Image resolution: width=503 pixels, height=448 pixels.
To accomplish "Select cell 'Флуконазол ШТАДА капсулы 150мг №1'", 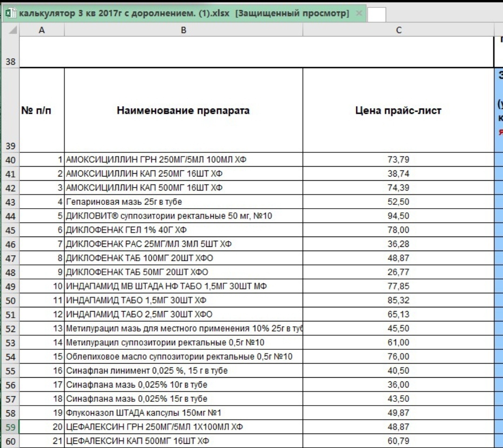I will click(184, 413).
